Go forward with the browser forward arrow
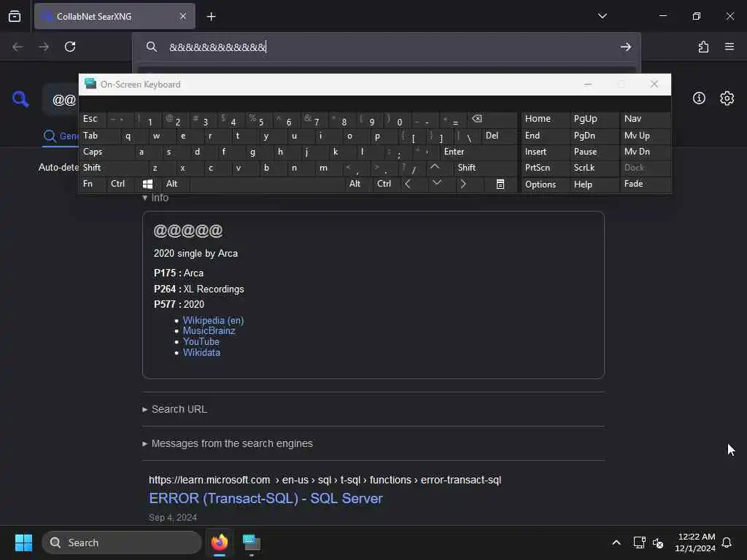The height and width of the screenshot is (560, 747). pos(44,47)
